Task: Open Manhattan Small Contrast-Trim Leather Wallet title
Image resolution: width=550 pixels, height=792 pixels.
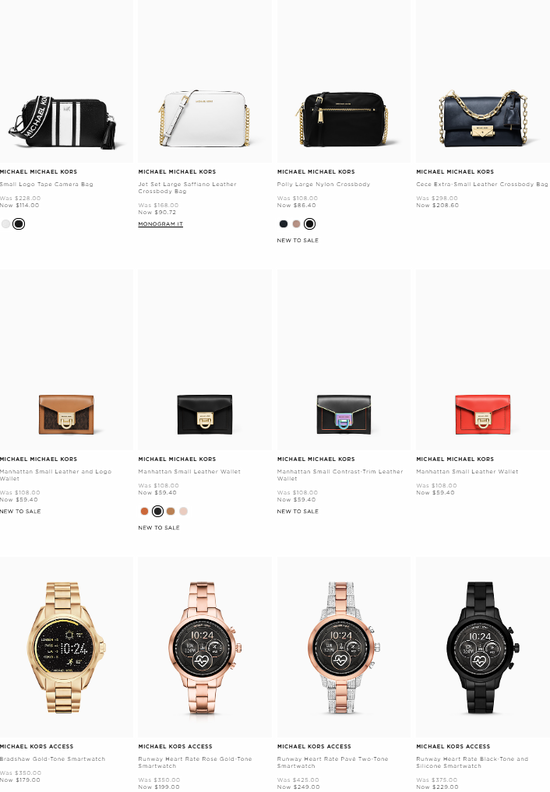Action: click(340, 475)
